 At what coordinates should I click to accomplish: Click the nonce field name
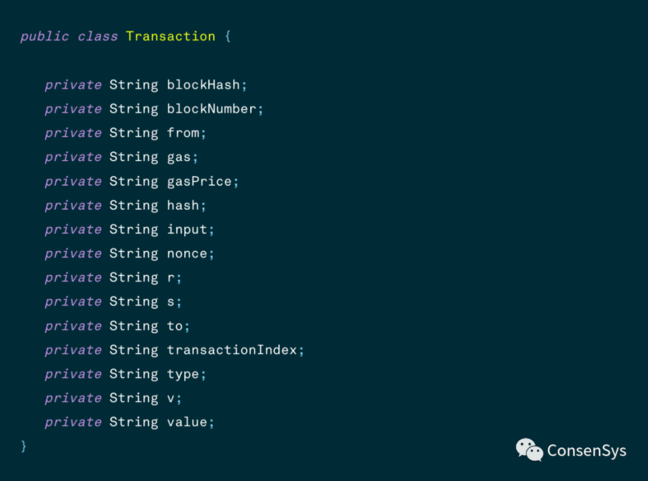(x=187, y=253)
